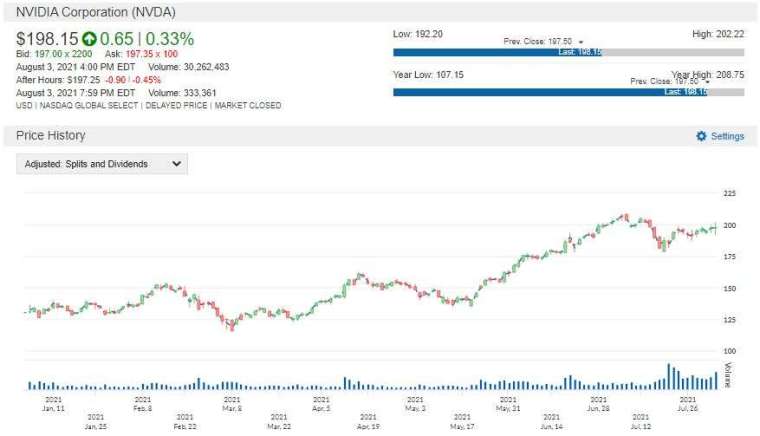This screenshot has height=436, width=760.
Task: Click the NASDAQ GLOBAL SELECT label
Action: tap(89, 106)
